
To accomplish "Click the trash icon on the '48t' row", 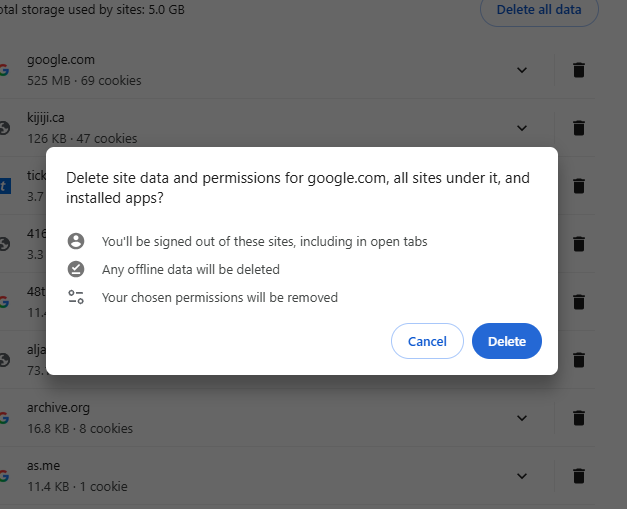I will click(x=578, y=302).
